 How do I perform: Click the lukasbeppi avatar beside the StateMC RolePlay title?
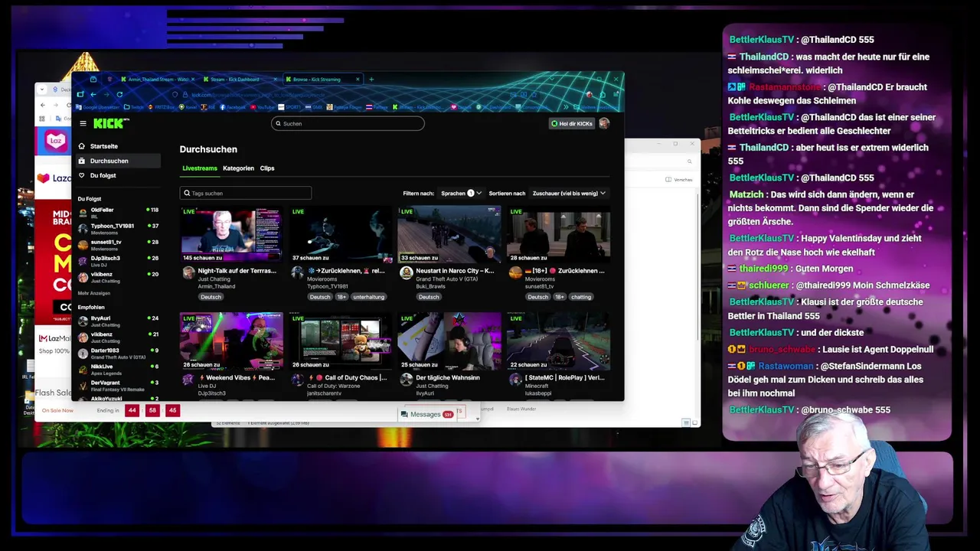click(514, 380)
